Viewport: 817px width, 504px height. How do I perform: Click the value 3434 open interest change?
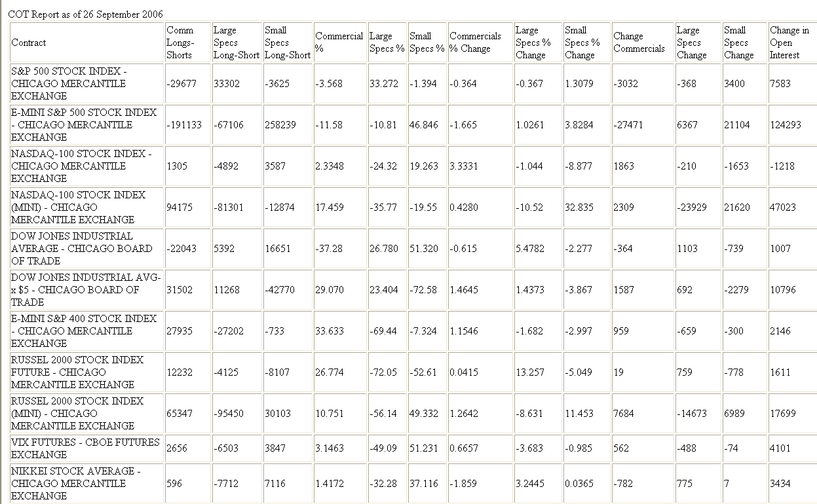[780, 484]
